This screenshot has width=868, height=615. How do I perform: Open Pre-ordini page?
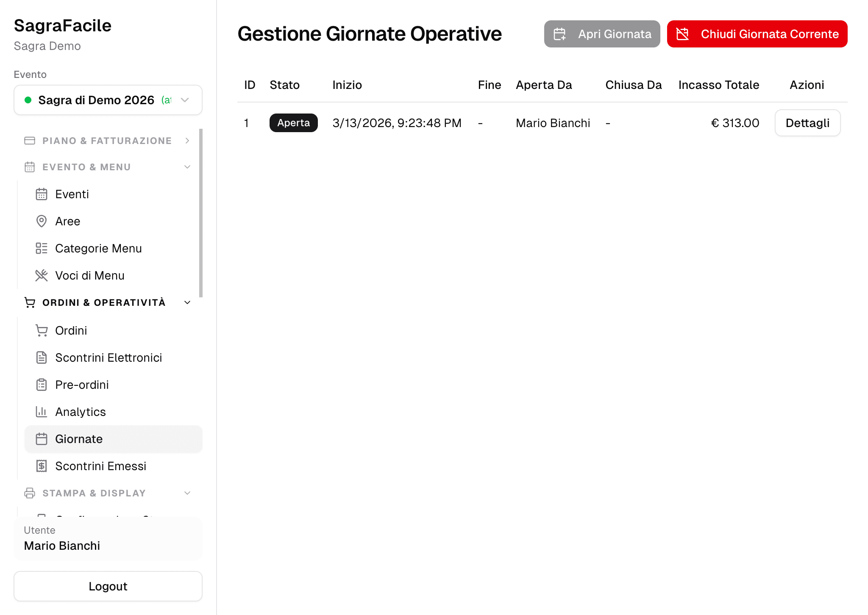[113, 385]
